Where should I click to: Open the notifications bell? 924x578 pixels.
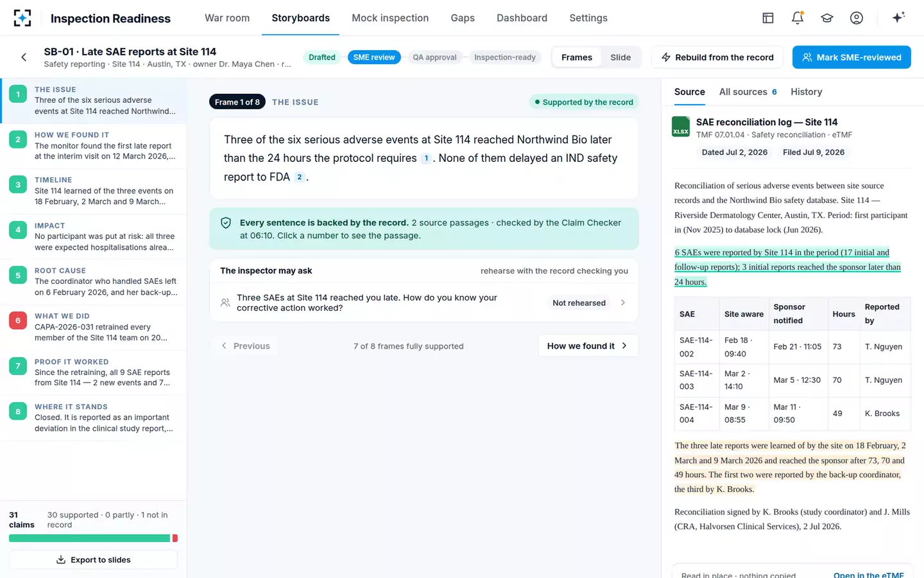tap(798, 18)
